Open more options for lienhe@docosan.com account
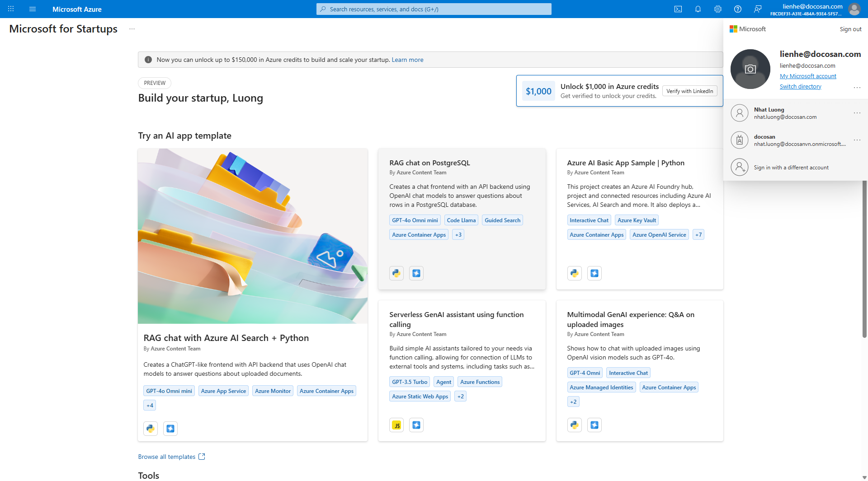Viewport: 868px width, 481px height. click(x=857, y=87)
